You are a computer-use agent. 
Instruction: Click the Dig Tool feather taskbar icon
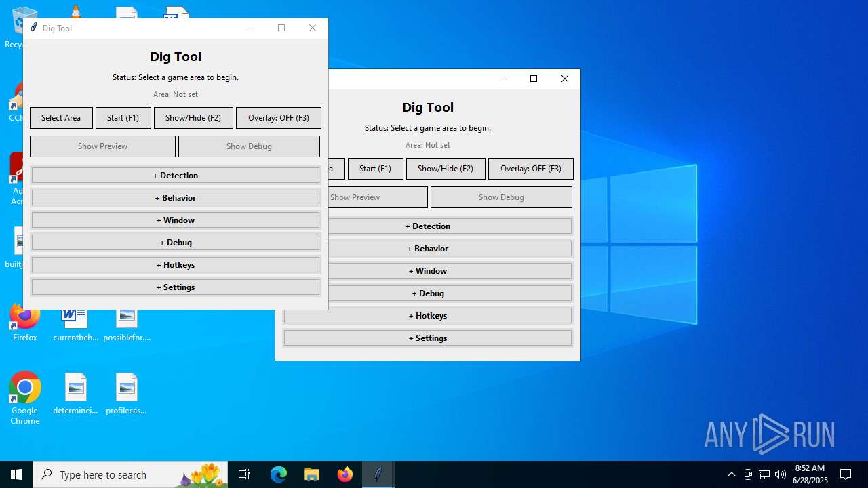click(378, 474)
